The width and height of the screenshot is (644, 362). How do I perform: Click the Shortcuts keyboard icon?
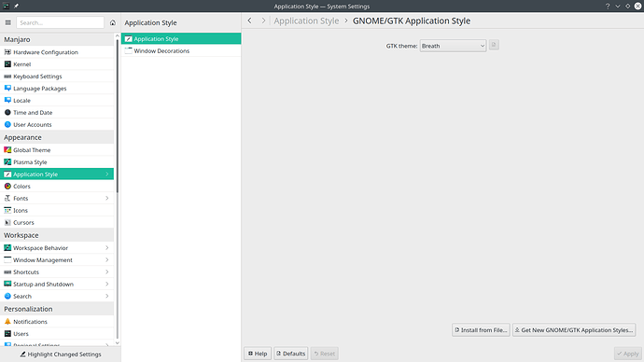(7, 272)
